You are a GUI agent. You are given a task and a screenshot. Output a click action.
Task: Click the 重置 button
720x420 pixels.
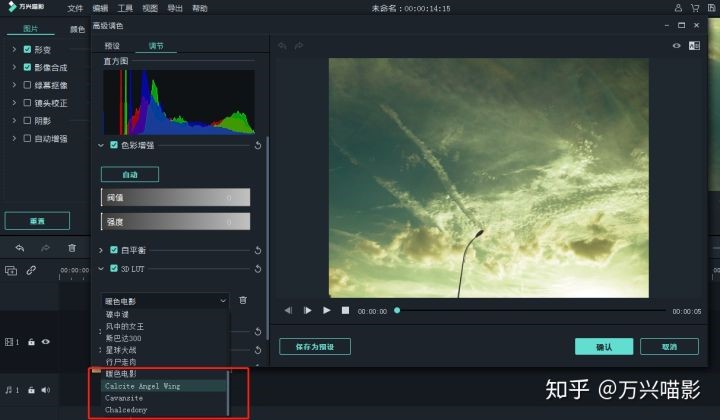click(x=37, y=221)
